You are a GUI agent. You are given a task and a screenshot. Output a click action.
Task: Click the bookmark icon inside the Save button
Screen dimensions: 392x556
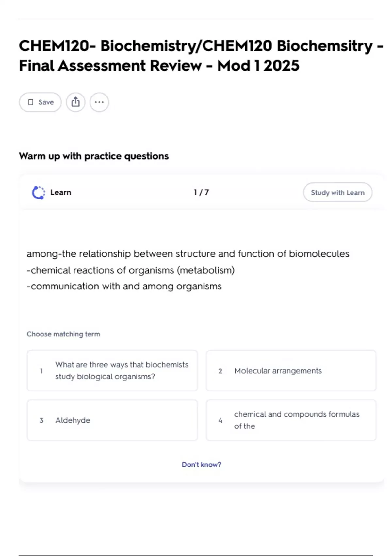(31, 102)
